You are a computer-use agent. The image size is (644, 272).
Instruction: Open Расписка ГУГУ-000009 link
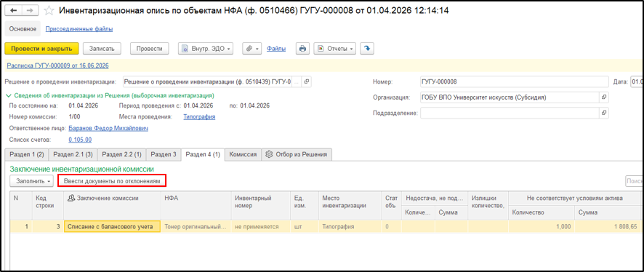tap(57, 65)
